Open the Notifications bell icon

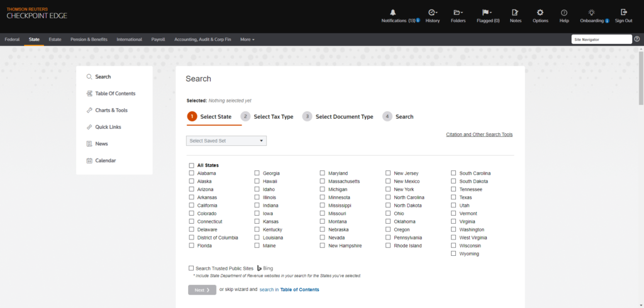click(x=393, y=12)
